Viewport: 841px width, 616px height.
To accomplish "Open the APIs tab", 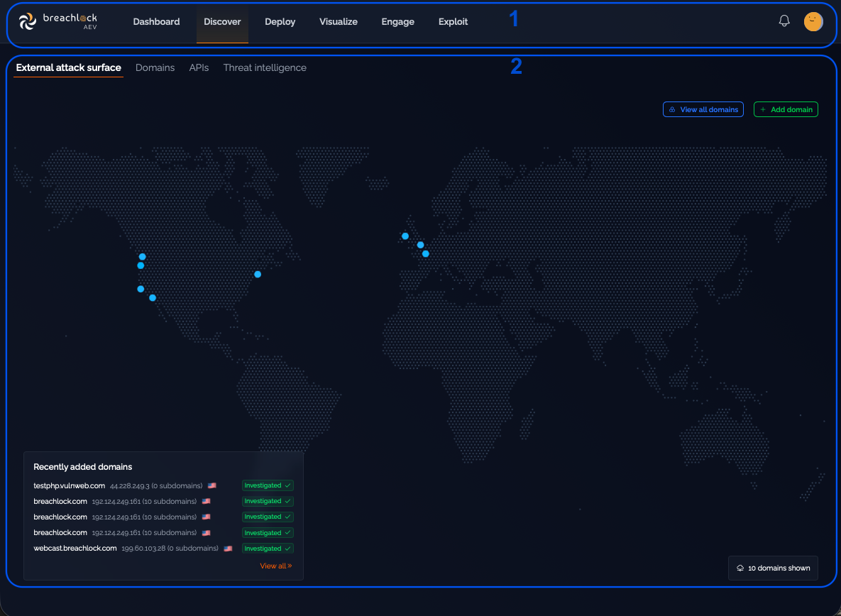I will (199, 67).
